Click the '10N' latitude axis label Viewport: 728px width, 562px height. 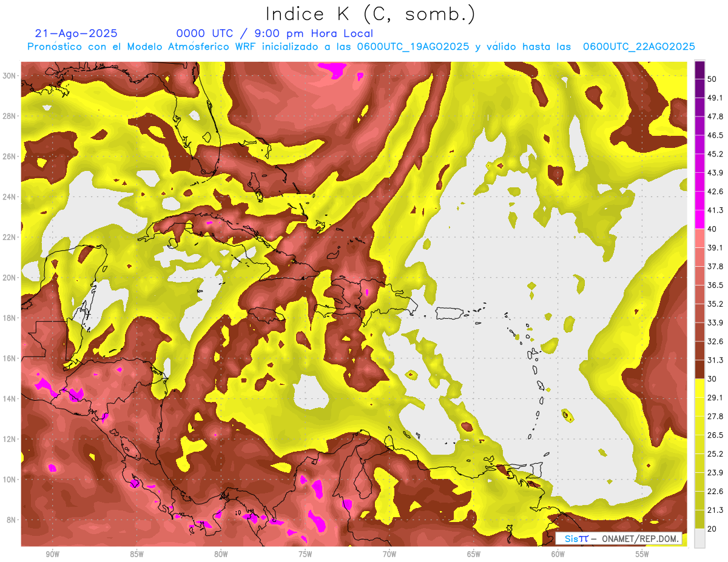pos(10,480)
